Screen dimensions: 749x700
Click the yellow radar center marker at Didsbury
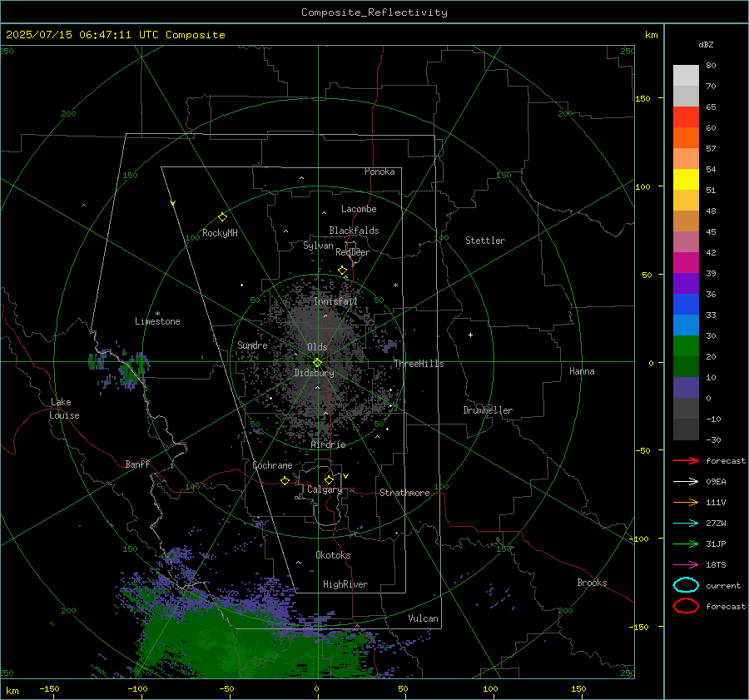(318, 363)
